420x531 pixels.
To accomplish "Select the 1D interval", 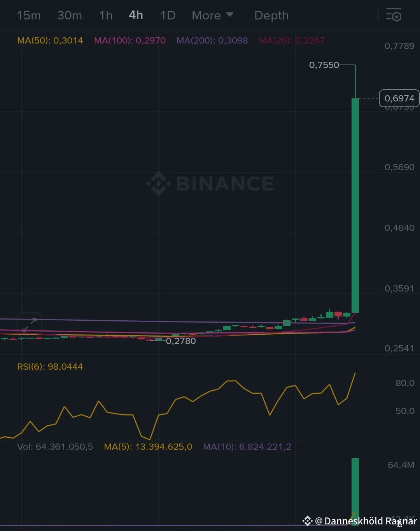I will click(167, 16).
